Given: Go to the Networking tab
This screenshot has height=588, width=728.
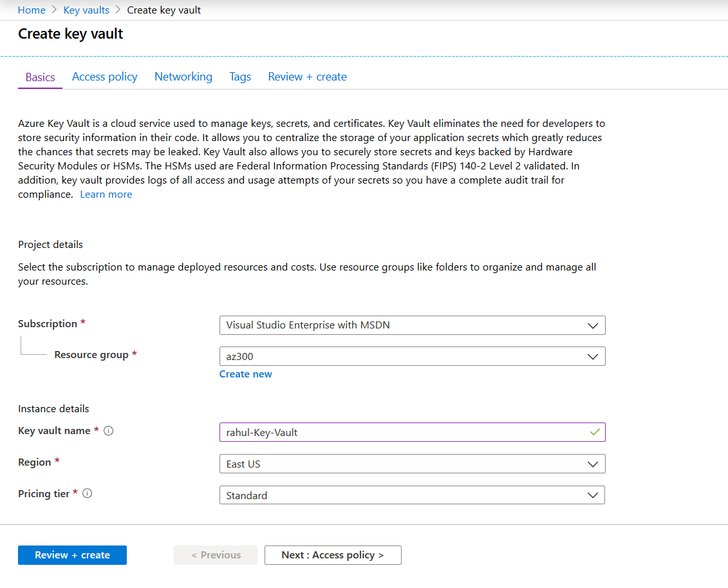Looking at the screenshot, I should tap(183, 77).
